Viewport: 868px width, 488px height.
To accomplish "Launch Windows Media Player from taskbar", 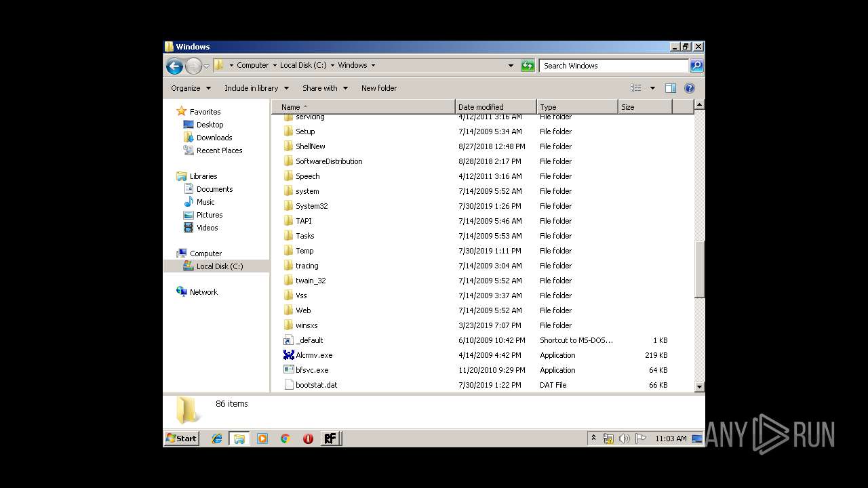I will [262, 439].
